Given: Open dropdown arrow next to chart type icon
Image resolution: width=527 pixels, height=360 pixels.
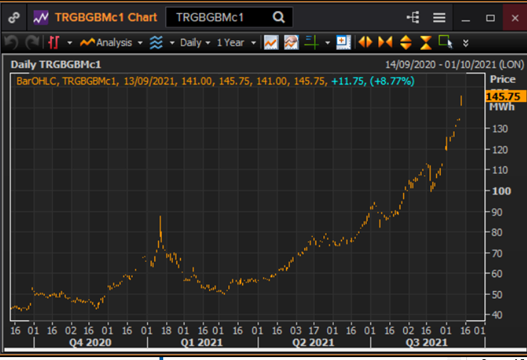Looking at the screenshot, I should click(x=70, y=43).
